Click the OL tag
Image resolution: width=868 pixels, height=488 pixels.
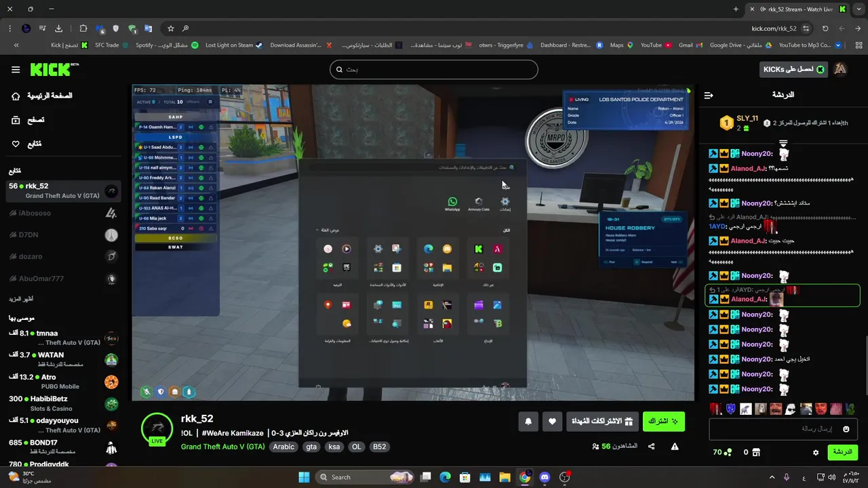356,447
